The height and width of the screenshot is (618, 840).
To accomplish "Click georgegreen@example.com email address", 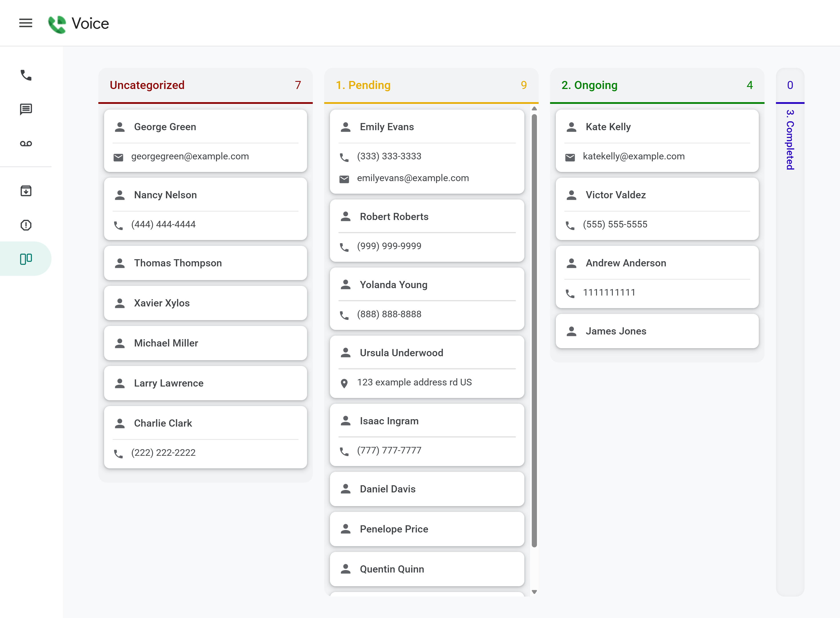I will 190,157.
